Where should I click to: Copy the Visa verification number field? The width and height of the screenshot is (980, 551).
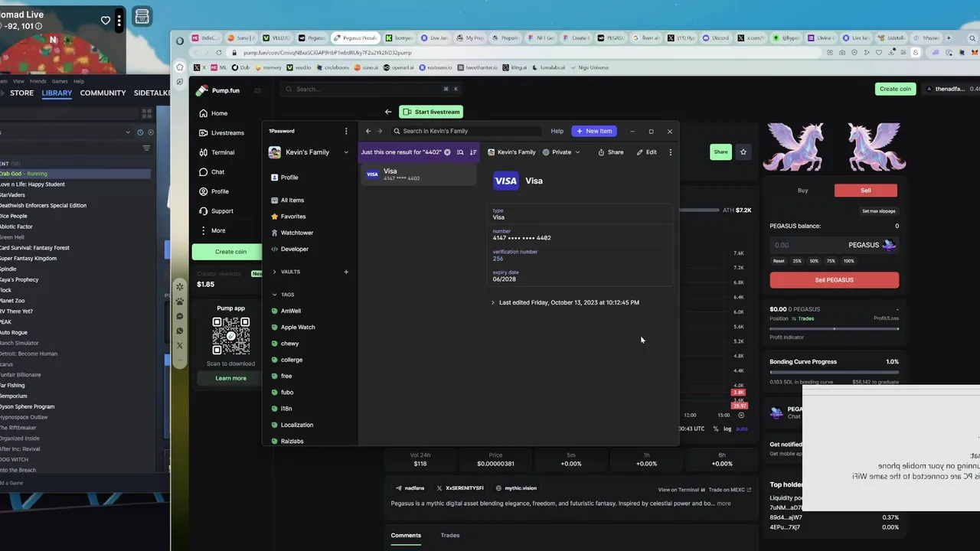580,256
